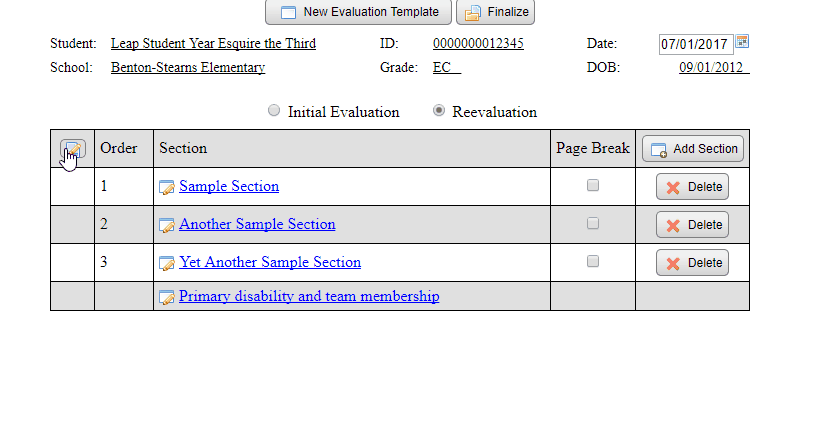Viewport: 828px width, 428px height.
Task: Open the calendar picker next to Date
Action: tap(742, 42)
